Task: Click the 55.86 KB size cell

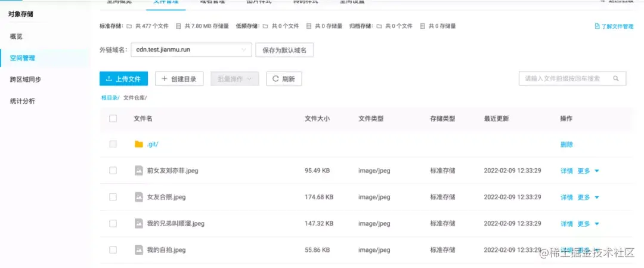Action: [x=317, y=249]
